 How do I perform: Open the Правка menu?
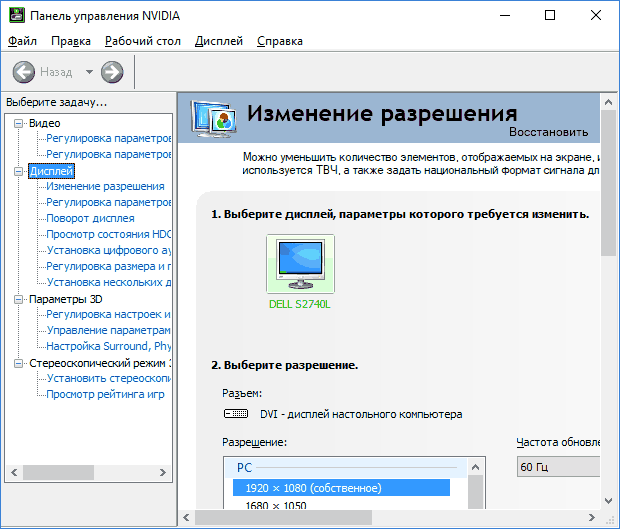pyautogui.click(x=71, y=41)
